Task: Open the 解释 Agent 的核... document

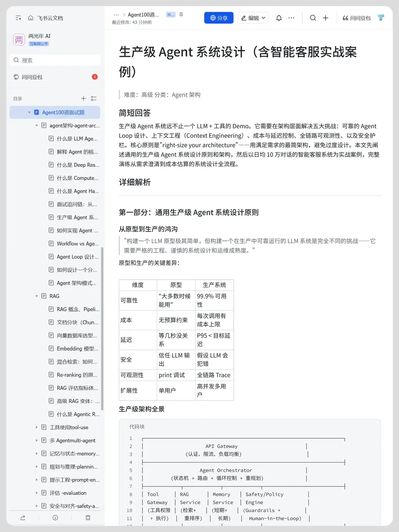Action: click(78, 152)
